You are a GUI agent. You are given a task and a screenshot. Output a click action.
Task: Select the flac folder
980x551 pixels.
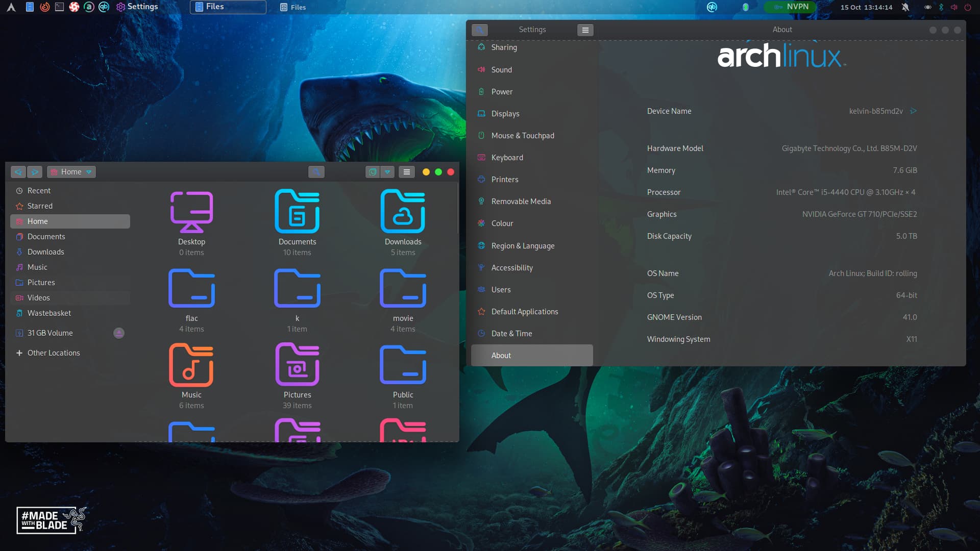(191, 289)
